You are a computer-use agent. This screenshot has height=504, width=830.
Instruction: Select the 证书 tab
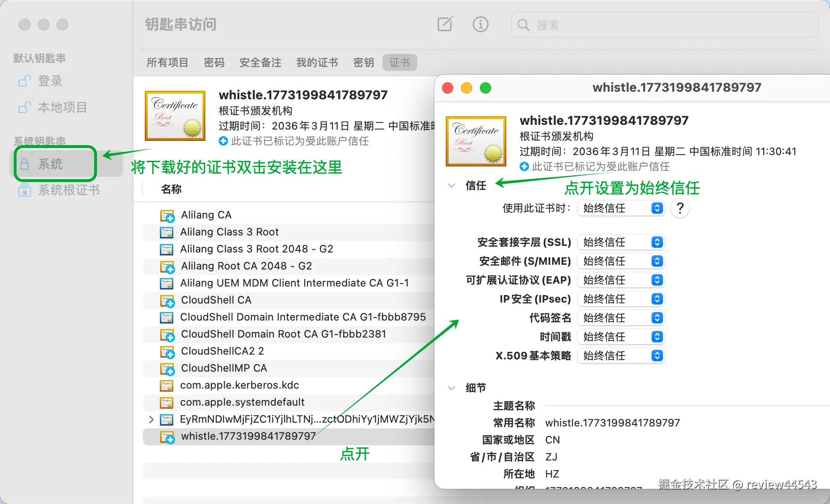point(400,62)
